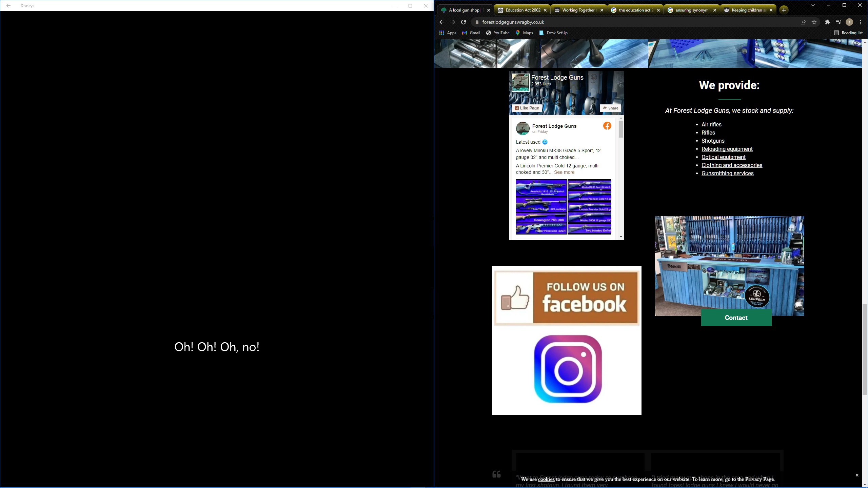
Task: Click the Chrome reload page icon
Action: click(463, 22)
